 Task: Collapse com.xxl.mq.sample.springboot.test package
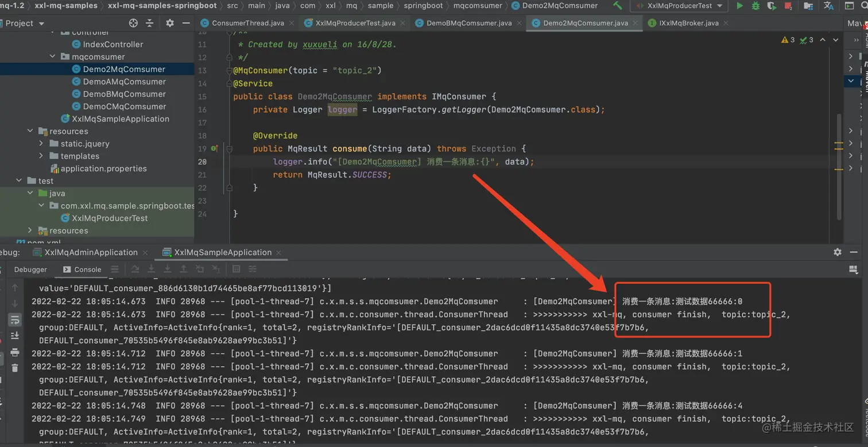click(41, 206)
